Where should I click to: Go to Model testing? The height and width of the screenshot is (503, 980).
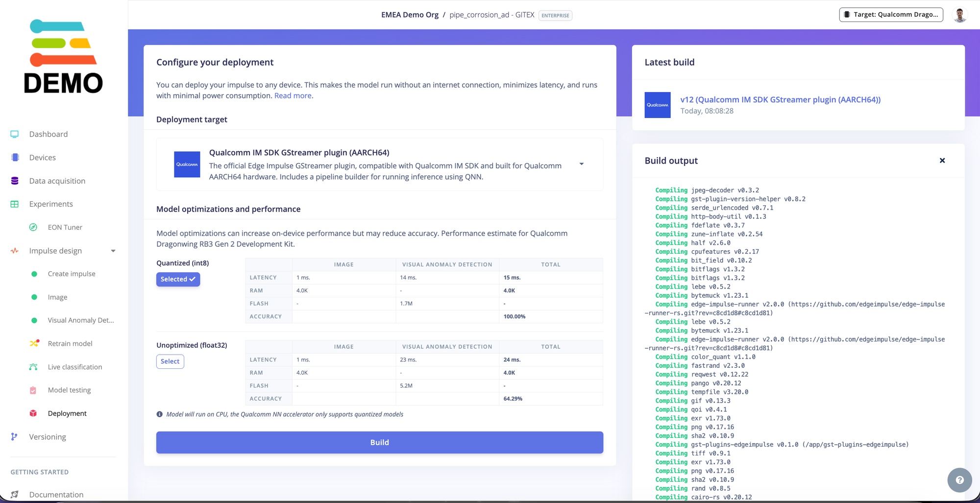tap(70, 390)
